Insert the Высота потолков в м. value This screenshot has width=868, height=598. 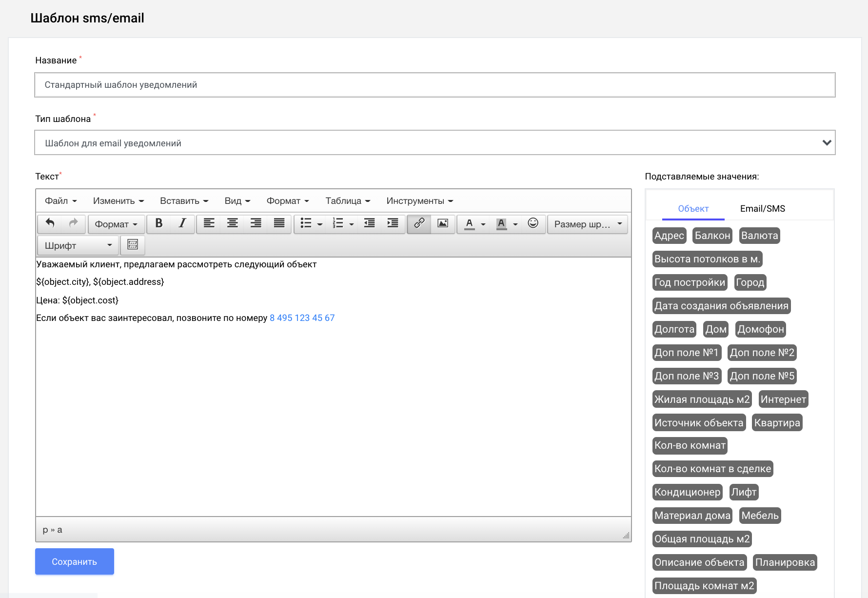pos(707,259)
